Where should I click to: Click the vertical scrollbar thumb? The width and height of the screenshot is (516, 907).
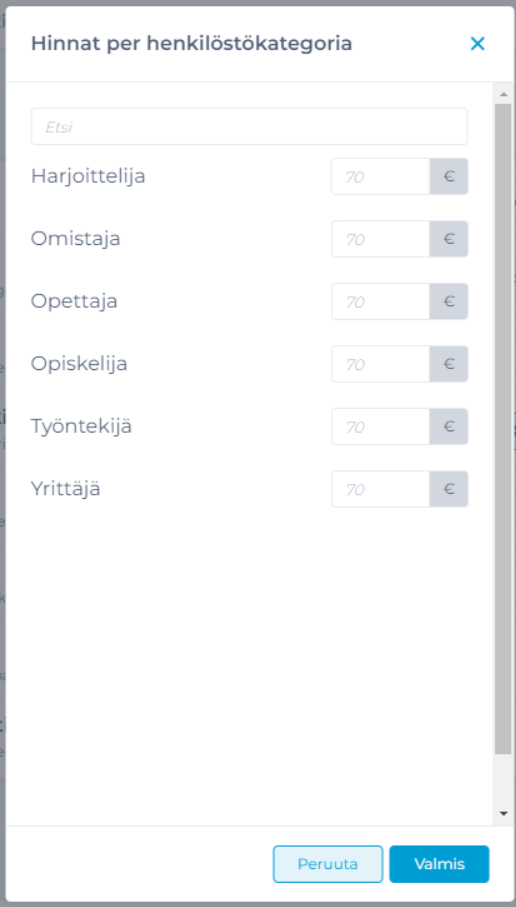[503, 429]
